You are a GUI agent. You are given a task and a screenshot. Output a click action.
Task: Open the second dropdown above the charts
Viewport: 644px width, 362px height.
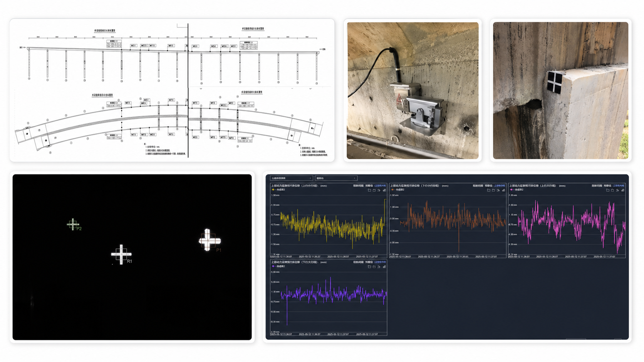click(336, 178)
